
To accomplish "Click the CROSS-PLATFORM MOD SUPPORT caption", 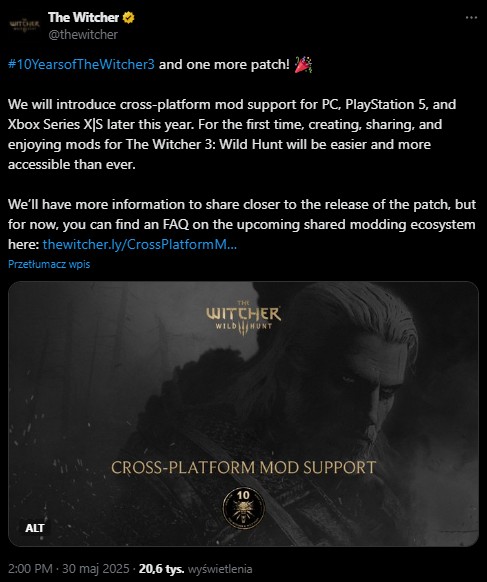I will [244, 467].
